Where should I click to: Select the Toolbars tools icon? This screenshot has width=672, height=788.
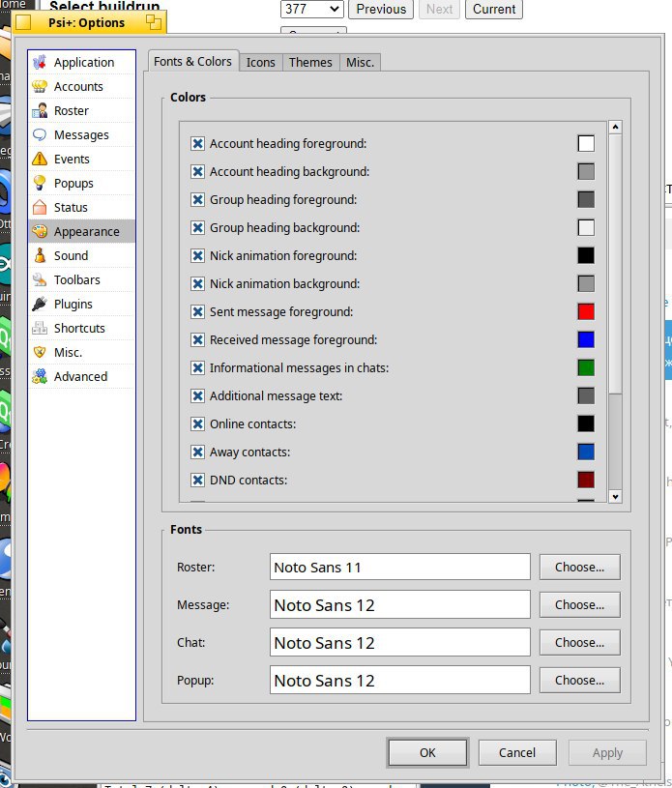click(x=40, y=279)
